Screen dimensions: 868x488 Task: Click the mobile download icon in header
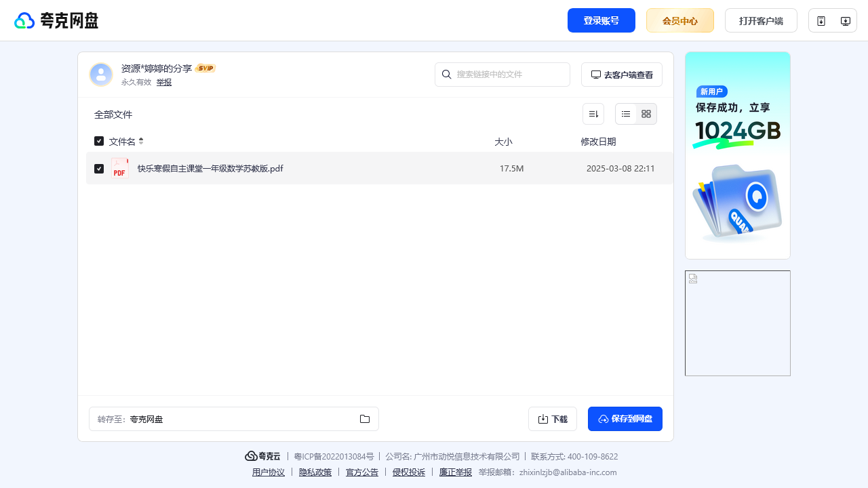[x=821, y=21]
